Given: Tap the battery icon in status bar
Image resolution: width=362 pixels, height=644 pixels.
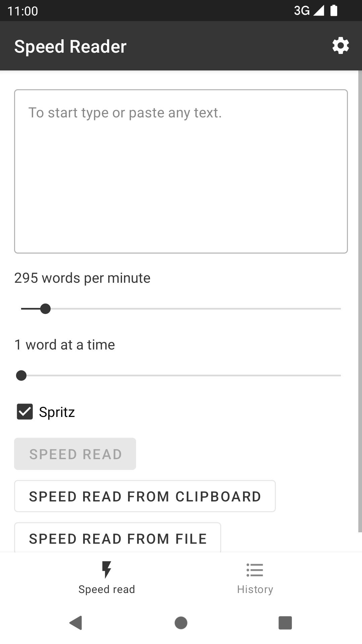Looking at the screenshot, I should click(x=334, y=10).
